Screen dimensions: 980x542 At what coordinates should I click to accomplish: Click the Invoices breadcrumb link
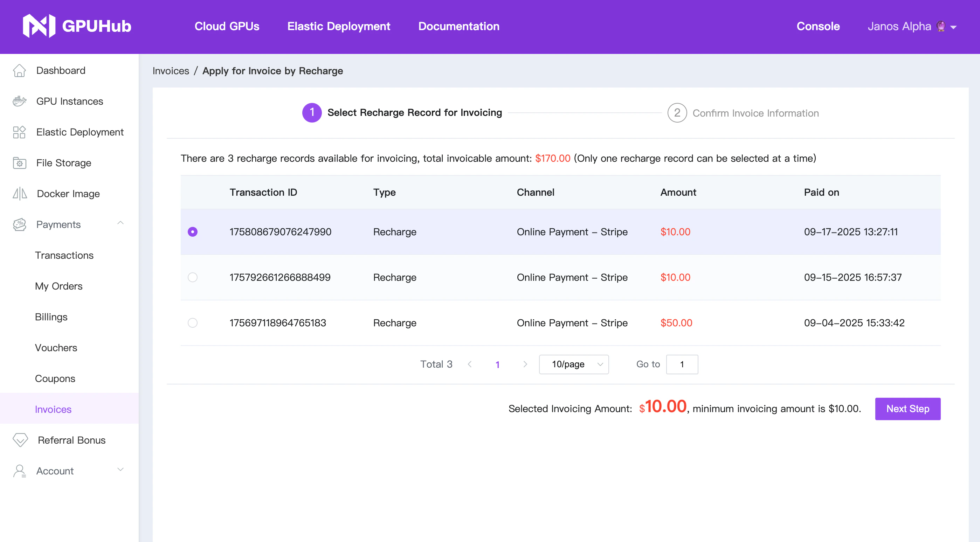[x=171, y=71]
